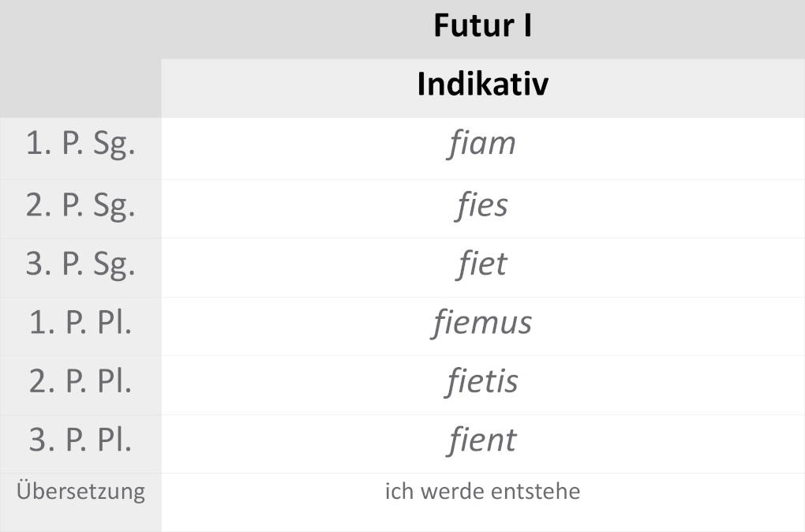Select the 1. P. Sg. row label

click(80, 146)
